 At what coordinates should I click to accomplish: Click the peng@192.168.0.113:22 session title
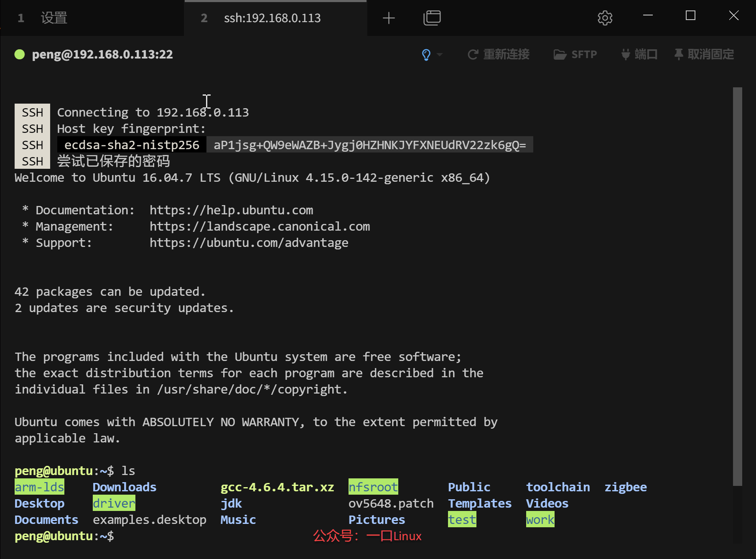pyautogui.click(x=102, y=54)
